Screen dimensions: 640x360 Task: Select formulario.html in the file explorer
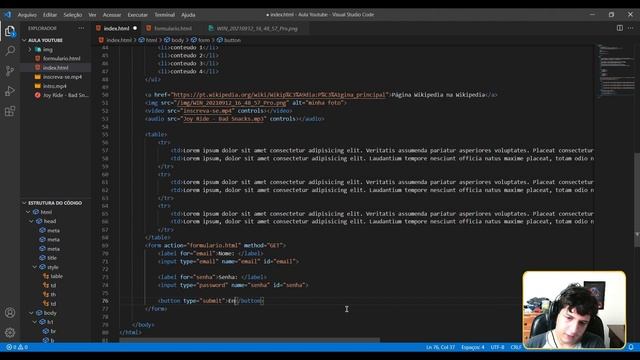click(61, 58)
